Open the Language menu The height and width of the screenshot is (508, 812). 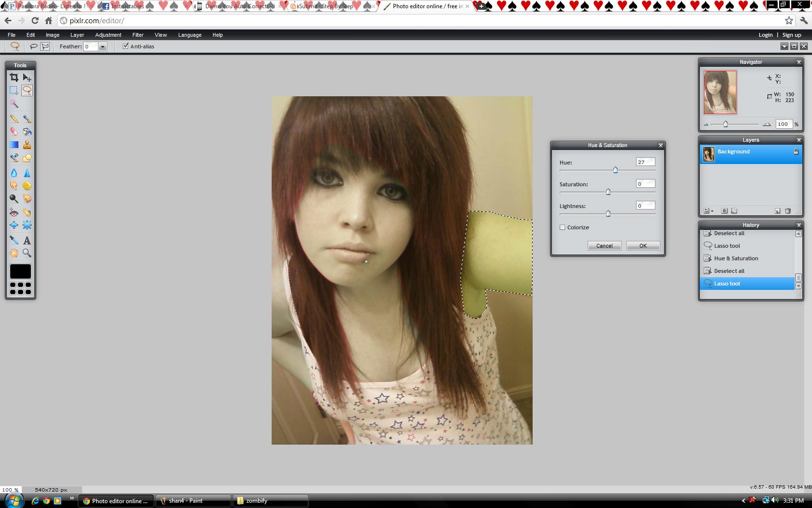tap(189, 35)
